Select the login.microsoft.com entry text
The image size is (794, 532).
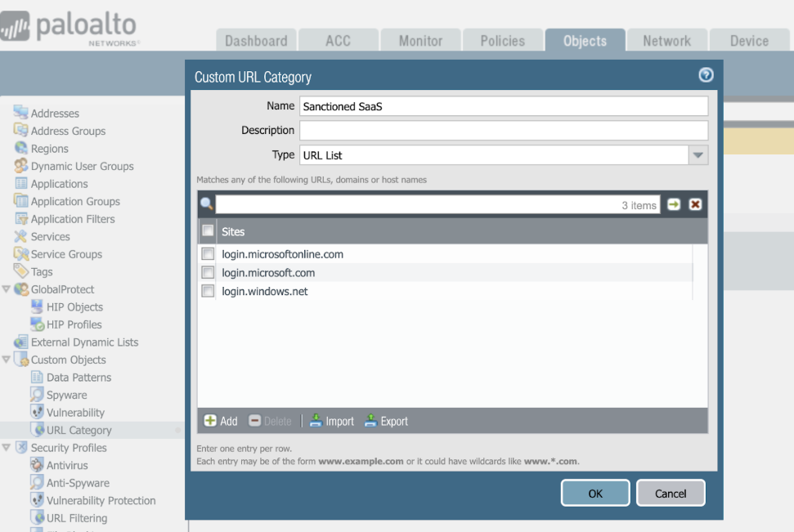click(x=268, y=273)
